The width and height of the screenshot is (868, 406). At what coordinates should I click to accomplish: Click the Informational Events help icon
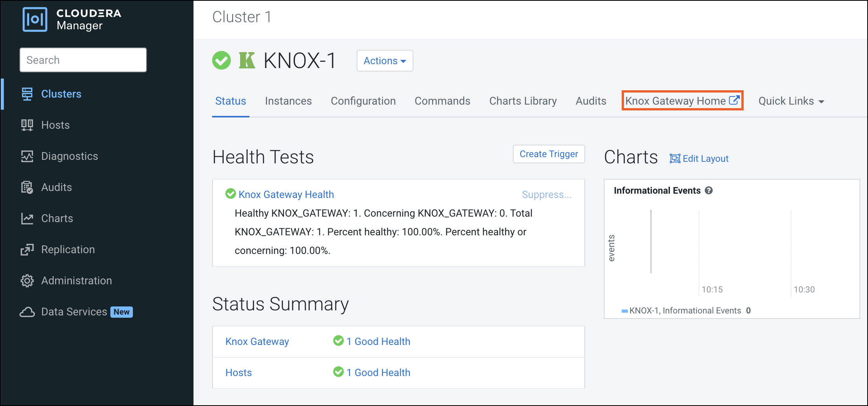pos(709,191)
